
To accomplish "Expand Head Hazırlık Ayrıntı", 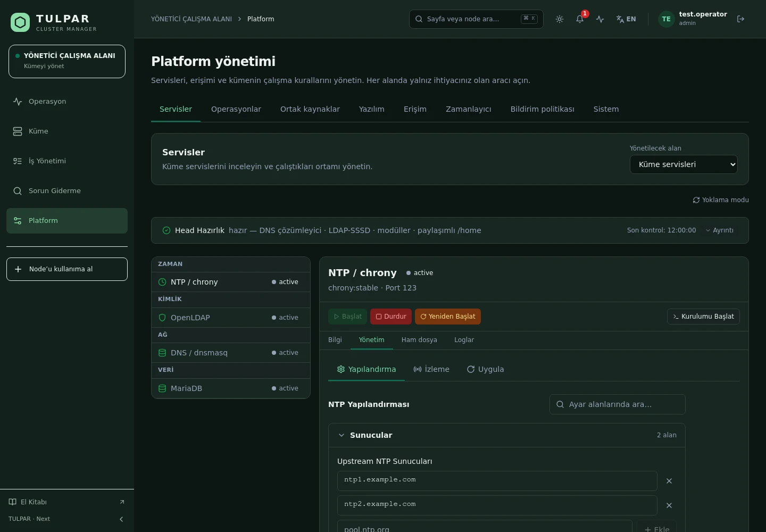I will tap(720, 230).
